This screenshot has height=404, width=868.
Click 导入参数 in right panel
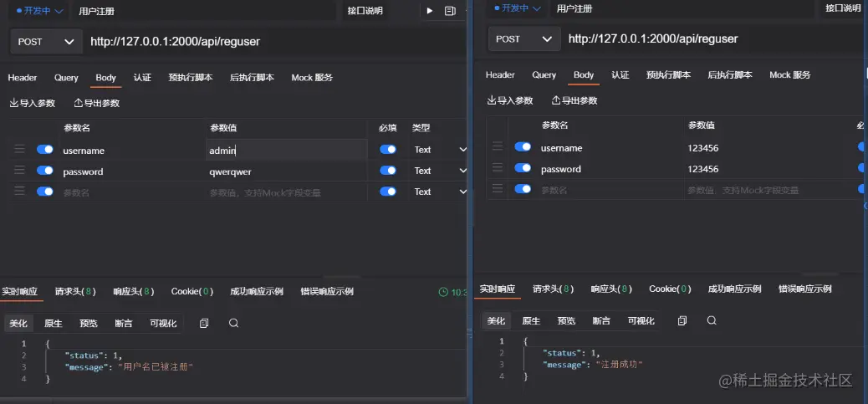[x=510, y=100]
